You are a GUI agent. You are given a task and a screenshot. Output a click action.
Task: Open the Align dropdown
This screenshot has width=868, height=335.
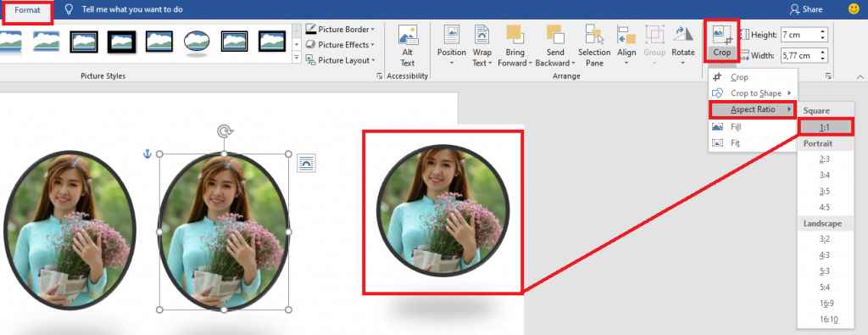click(x=626, y=46)
